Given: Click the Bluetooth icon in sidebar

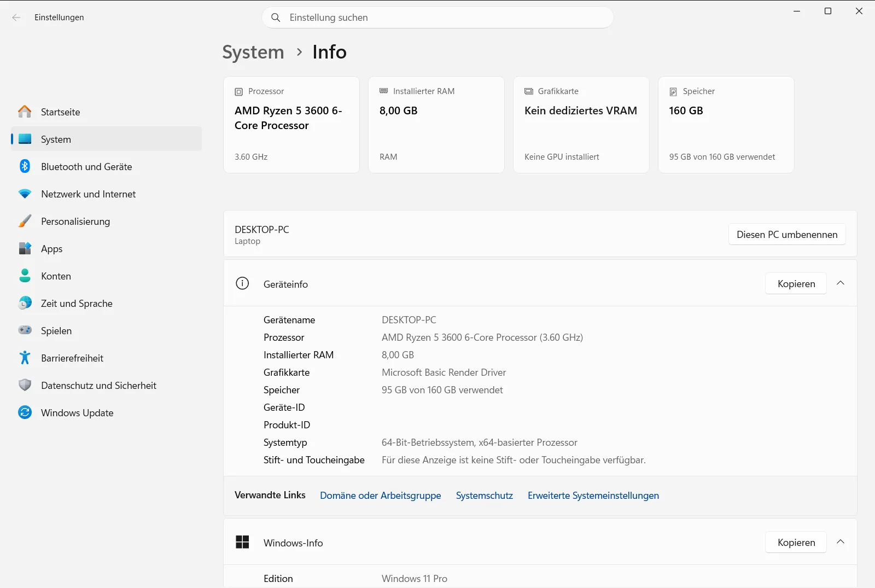Looking at the screenshot, I should pyautogui.click(x=25, y=166).
